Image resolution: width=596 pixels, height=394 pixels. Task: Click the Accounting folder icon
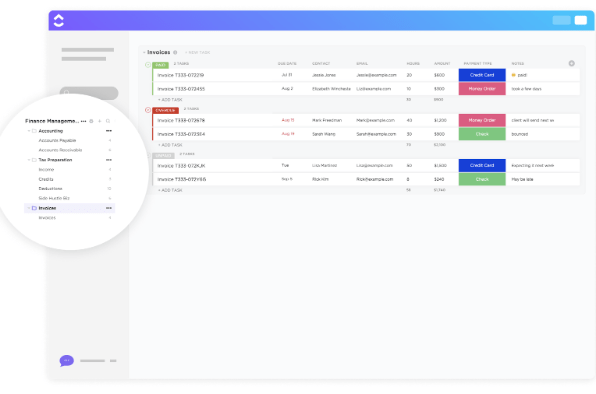[34, 131]
